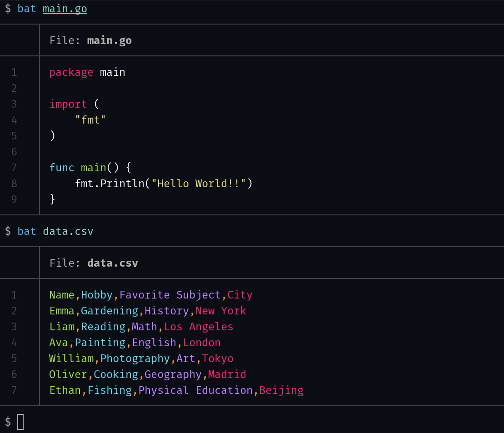The height and width of the screenshot is (433, 504).
Task: Click the bat command before main.go
Action: [27, 9]
